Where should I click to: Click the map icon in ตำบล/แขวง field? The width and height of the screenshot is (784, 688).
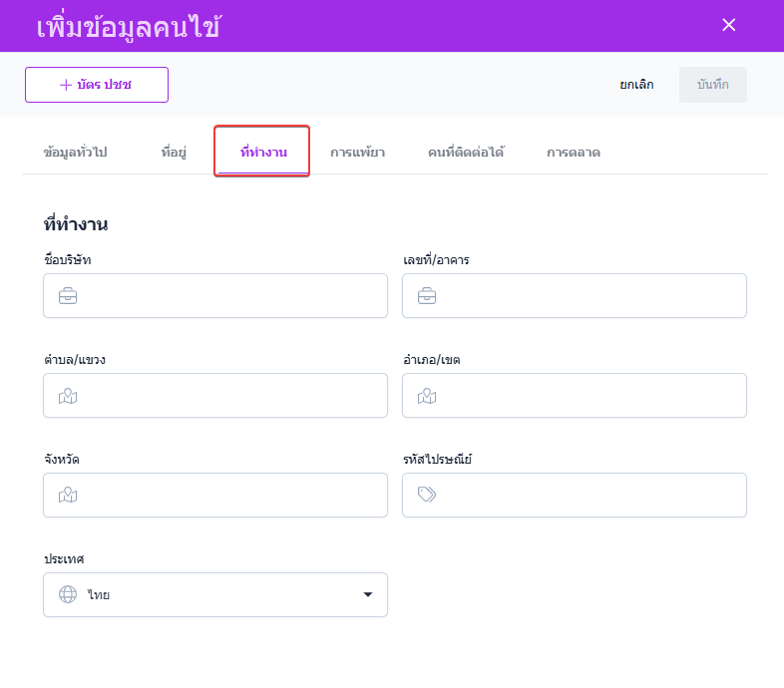pyautogui.click(x=68, y=396)
